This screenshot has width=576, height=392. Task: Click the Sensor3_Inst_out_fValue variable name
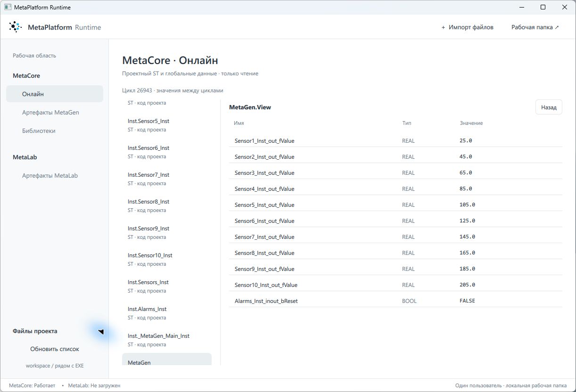coord(264,173)
